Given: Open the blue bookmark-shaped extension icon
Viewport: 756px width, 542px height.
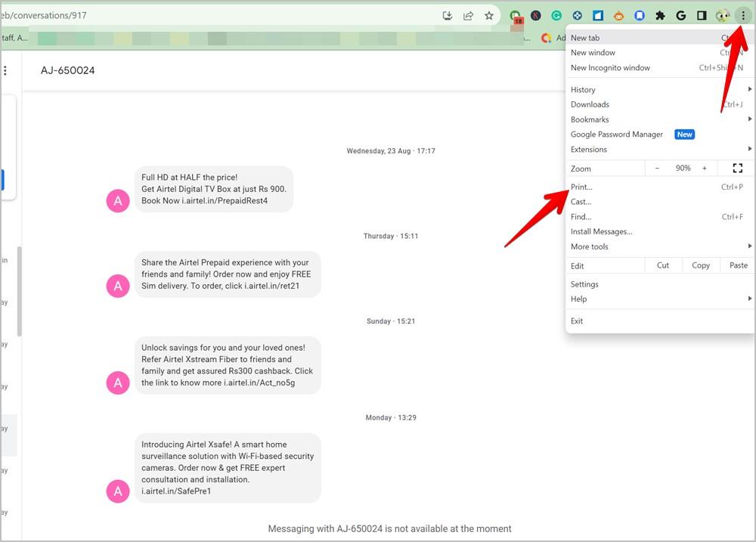Looking at the screenshot, I should point(640,15).
